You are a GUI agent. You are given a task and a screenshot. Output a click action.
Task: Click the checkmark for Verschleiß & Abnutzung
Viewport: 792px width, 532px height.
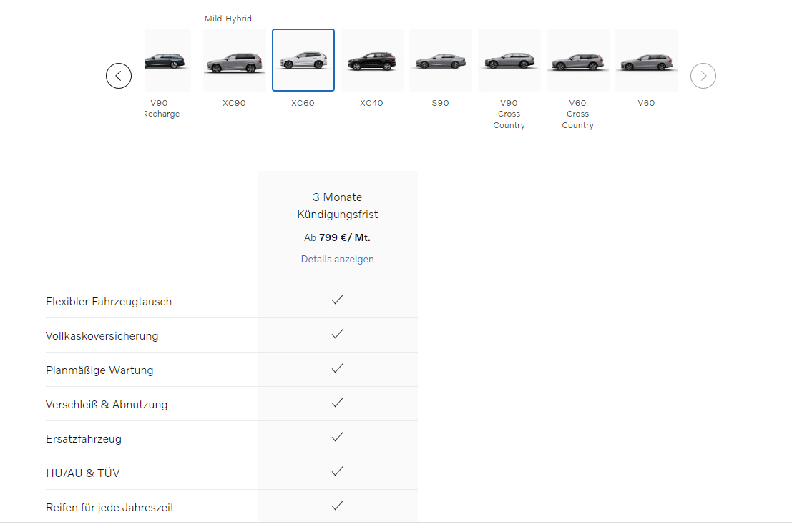click(x=338, y=403)
